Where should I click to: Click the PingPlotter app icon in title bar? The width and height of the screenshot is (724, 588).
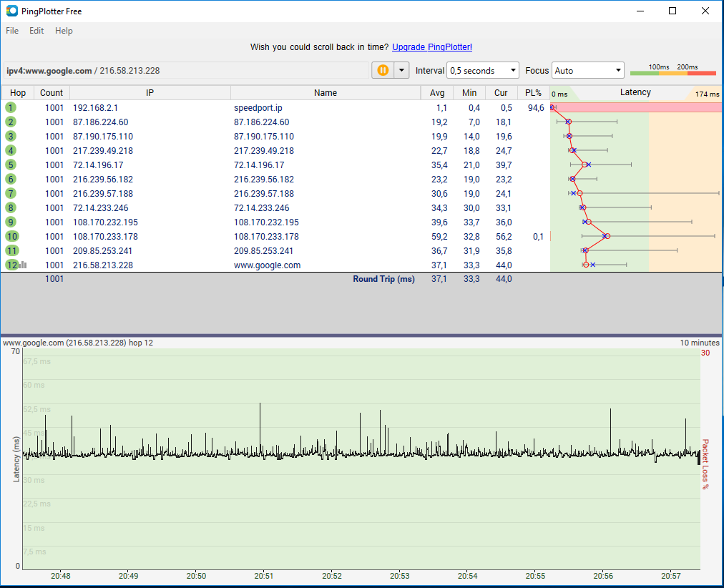[11, 11]
